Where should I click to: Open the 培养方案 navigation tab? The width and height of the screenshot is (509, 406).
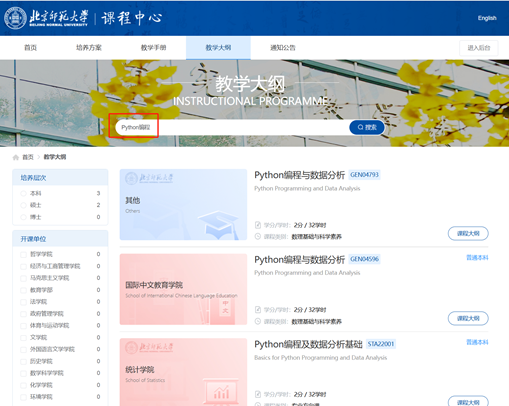89,48
